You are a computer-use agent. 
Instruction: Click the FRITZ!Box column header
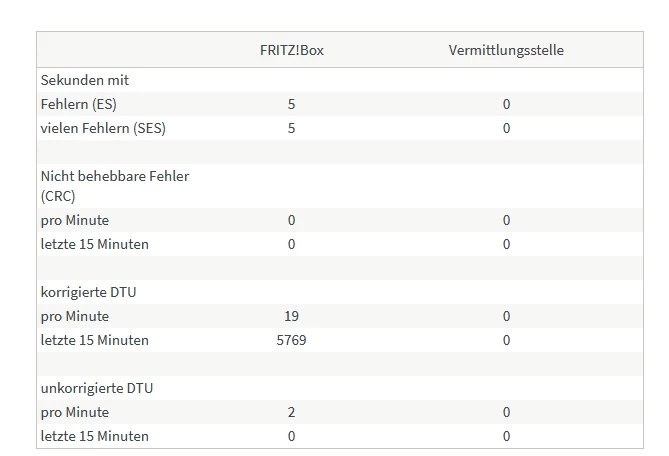[x=291, y=50]
